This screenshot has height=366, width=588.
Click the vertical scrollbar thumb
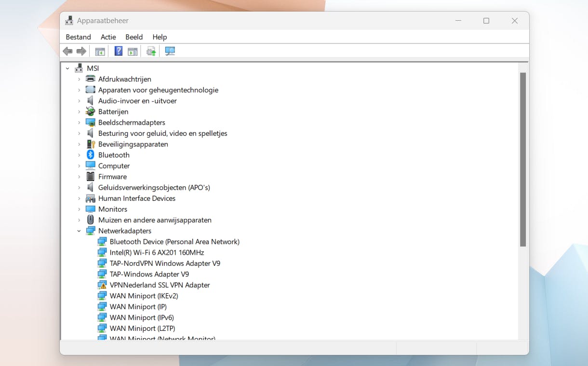[523, 159]
